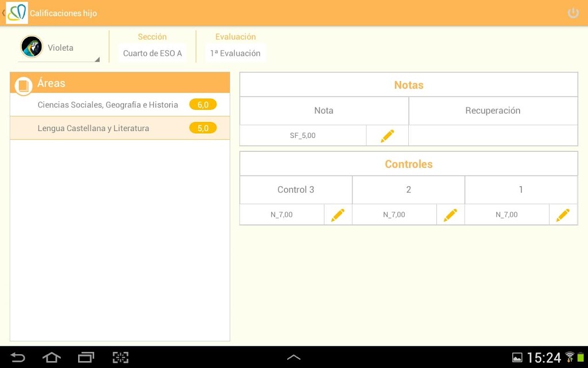The width and height of the screenshot is (588, 368).
Task: Tap the Calificaciones hijo title
Action: coord(63,14)
